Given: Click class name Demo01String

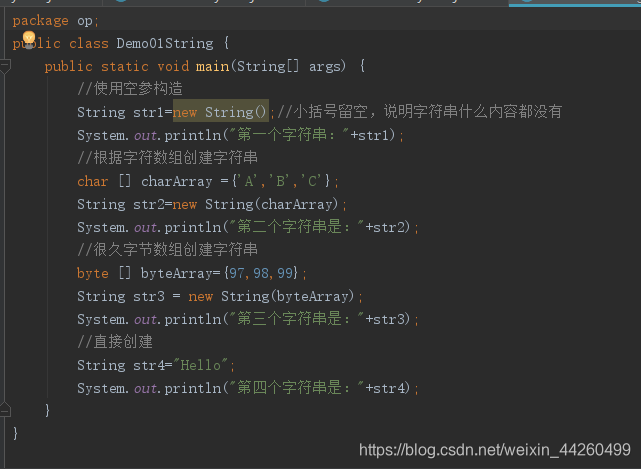Looking at the screenshot, I should tap(165, 43).
